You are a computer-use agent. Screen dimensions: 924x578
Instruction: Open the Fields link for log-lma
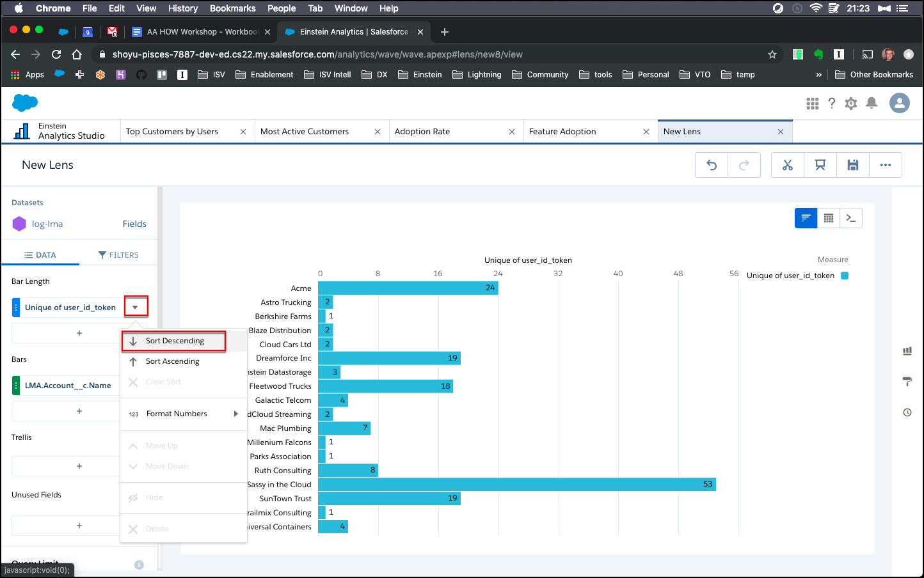pyautogui.click(x=134, y=224)
